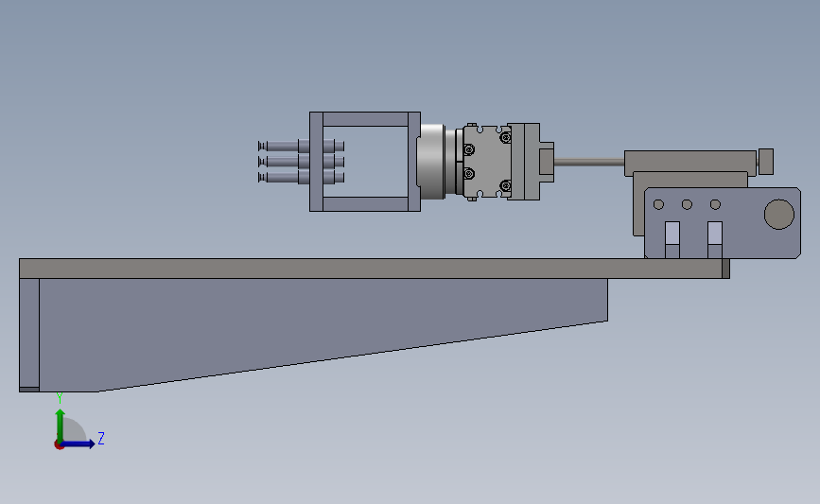This screenshot has width=820, height=504.
Task: Select the frame's right vertical bar
Action: pos(414,162)
